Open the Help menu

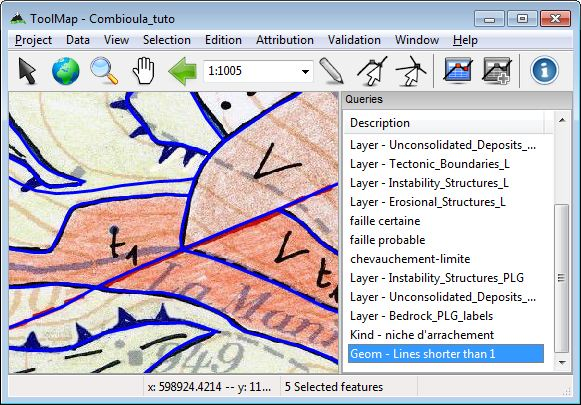click(x=465, y=40)
